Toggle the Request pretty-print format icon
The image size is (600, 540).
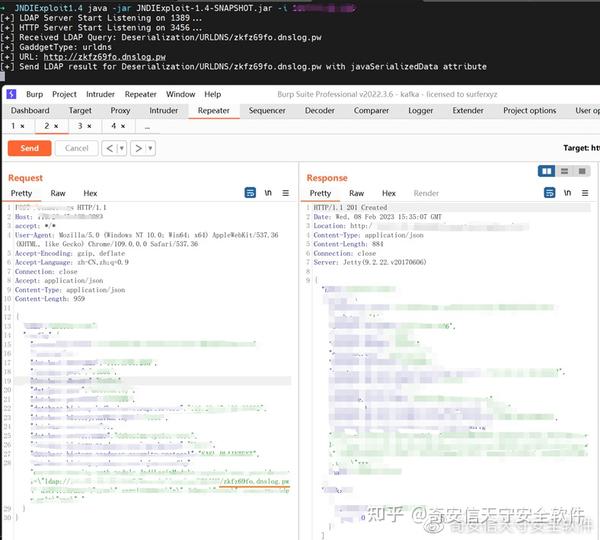[250, 193]
